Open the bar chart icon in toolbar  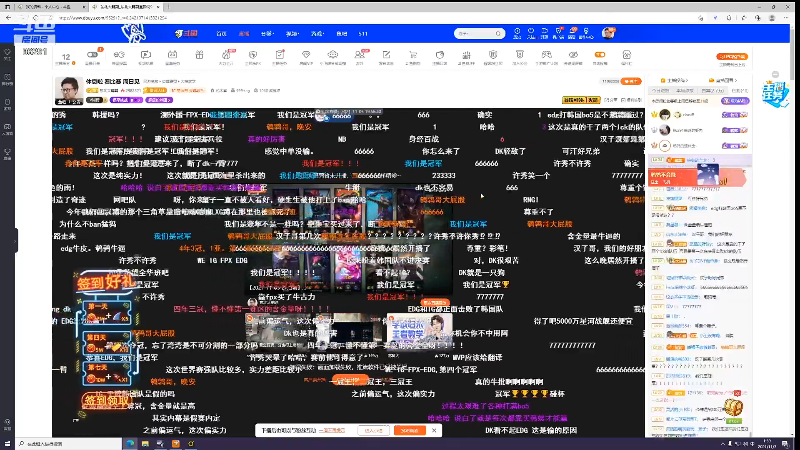coord(466,55)
